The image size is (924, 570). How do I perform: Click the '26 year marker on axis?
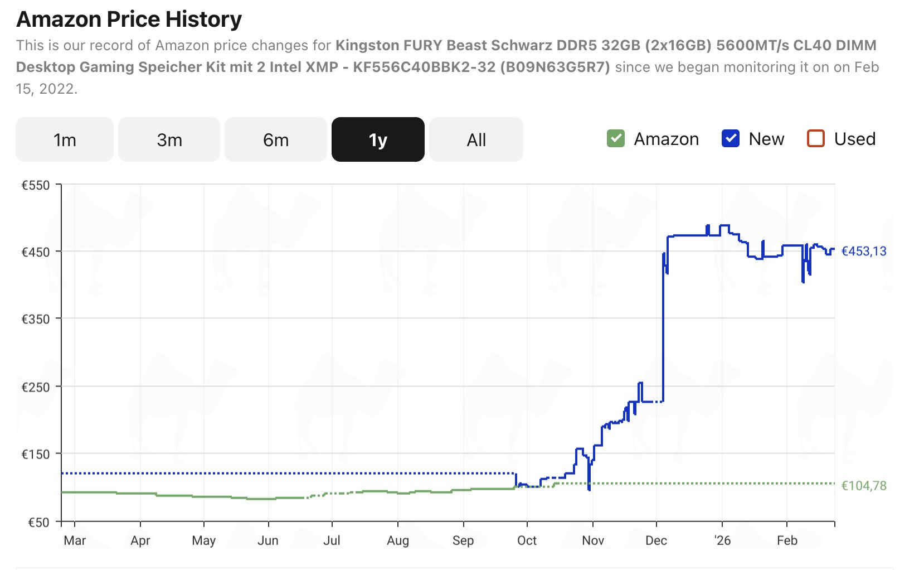pos(722,540)
